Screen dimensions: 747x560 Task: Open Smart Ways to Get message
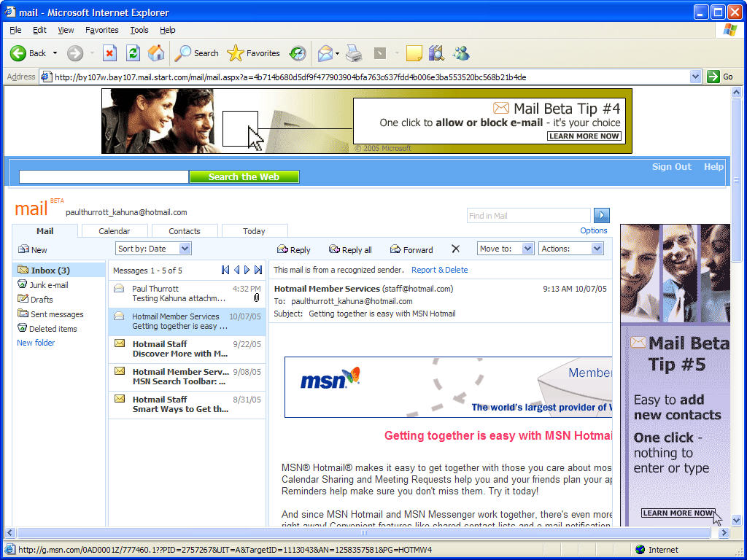click(187, 404)
